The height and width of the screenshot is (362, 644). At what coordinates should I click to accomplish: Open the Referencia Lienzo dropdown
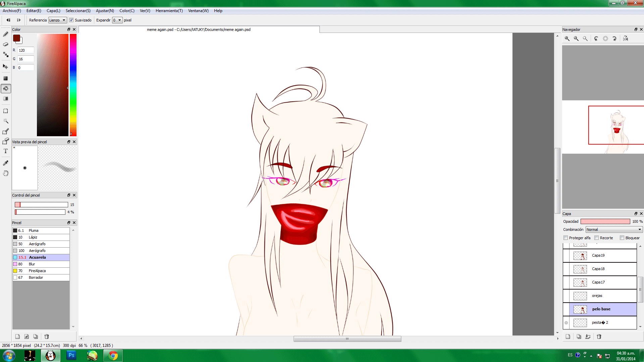(x=57, y=20)
